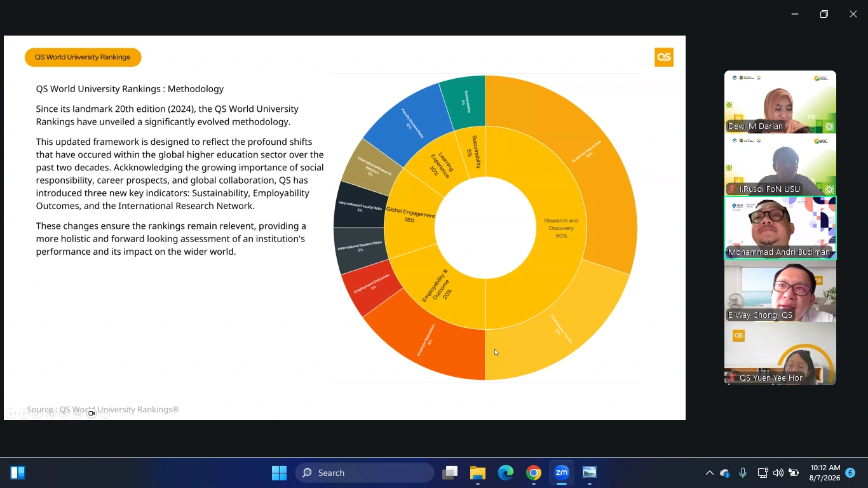Click the microphone tray icon
The image size is (868, 488).
[x=743, y=473]
